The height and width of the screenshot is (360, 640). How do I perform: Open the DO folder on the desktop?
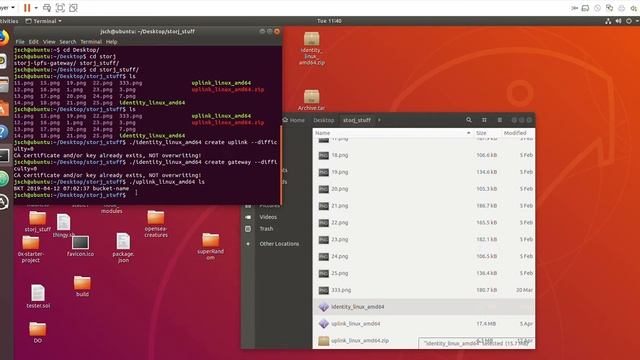coord(38,332)
